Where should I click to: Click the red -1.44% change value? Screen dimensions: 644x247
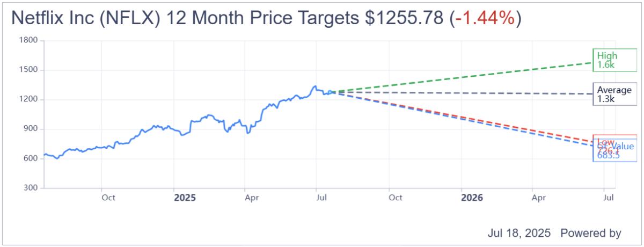485,18
